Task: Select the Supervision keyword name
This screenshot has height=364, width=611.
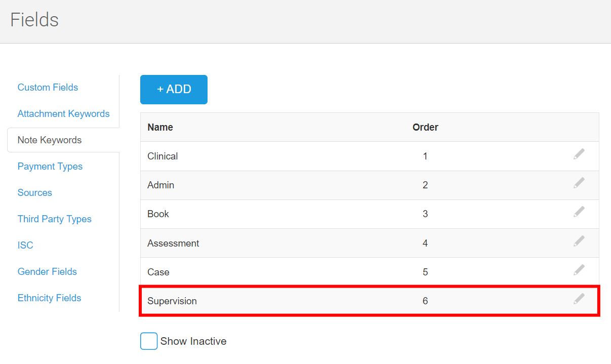Action: tap(172, 301)
